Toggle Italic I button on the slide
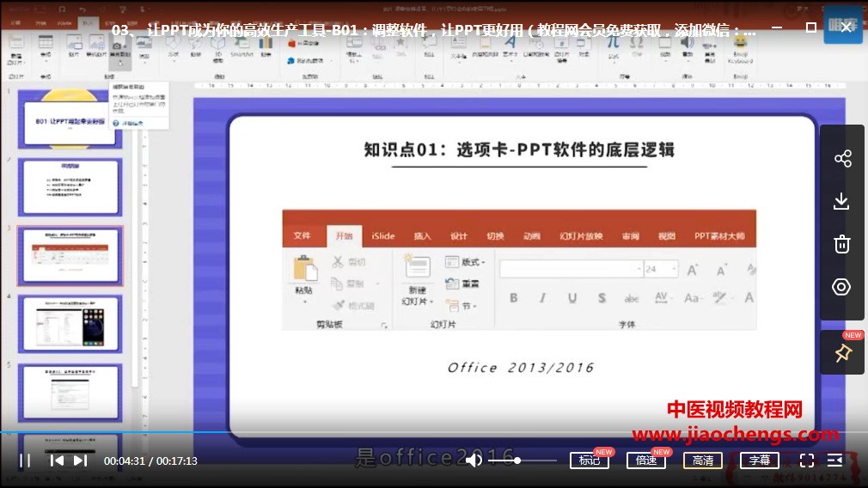The image size is (868, 488). coord(542,297)
